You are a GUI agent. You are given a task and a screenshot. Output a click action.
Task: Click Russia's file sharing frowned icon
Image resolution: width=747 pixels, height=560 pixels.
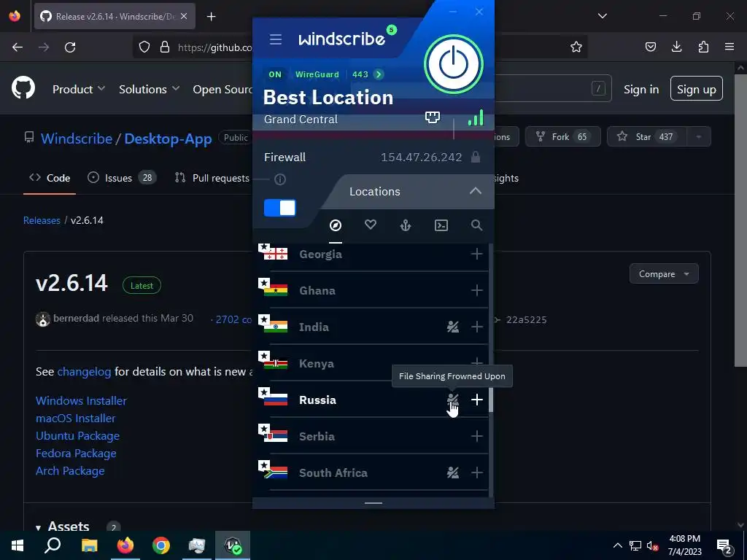452,400
